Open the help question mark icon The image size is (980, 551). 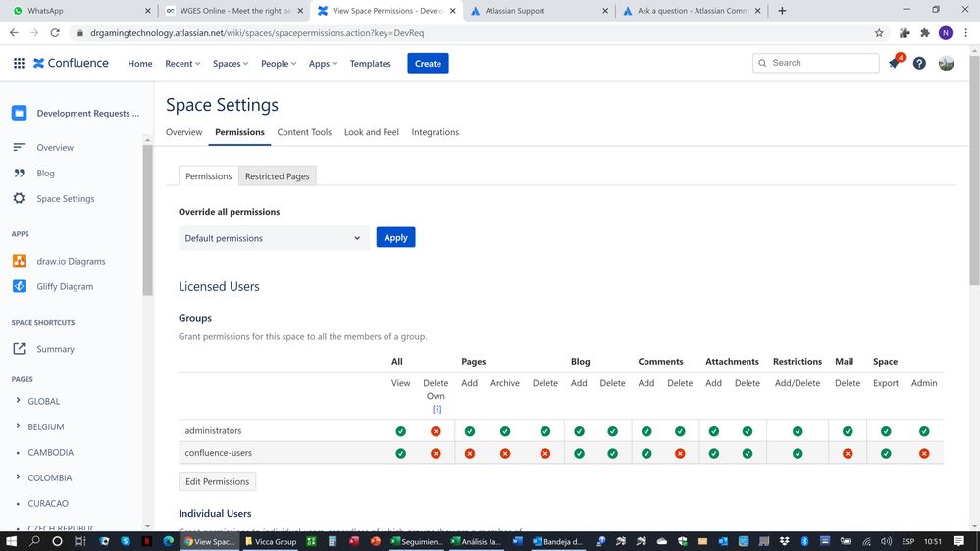click(x=919, y=63)
